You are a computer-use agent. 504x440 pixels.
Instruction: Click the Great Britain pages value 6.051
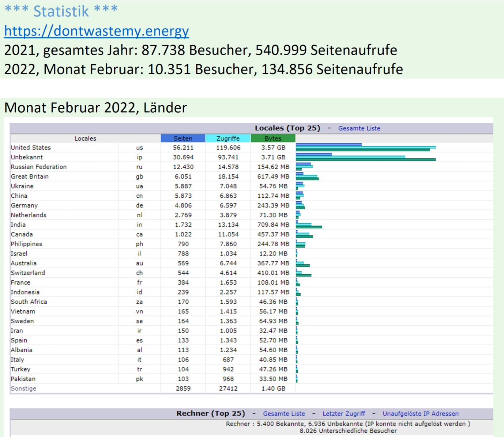(x=183, y=177)
